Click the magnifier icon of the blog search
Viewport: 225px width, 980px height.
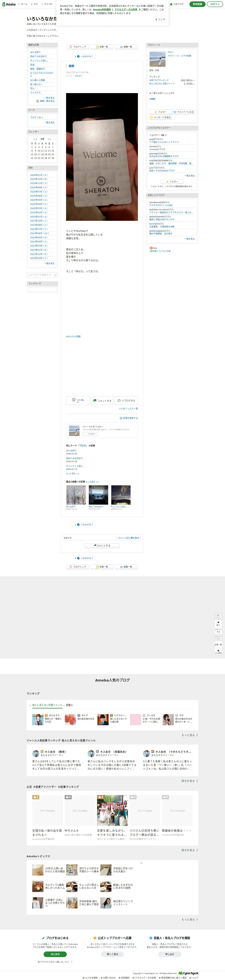(56, 275)
